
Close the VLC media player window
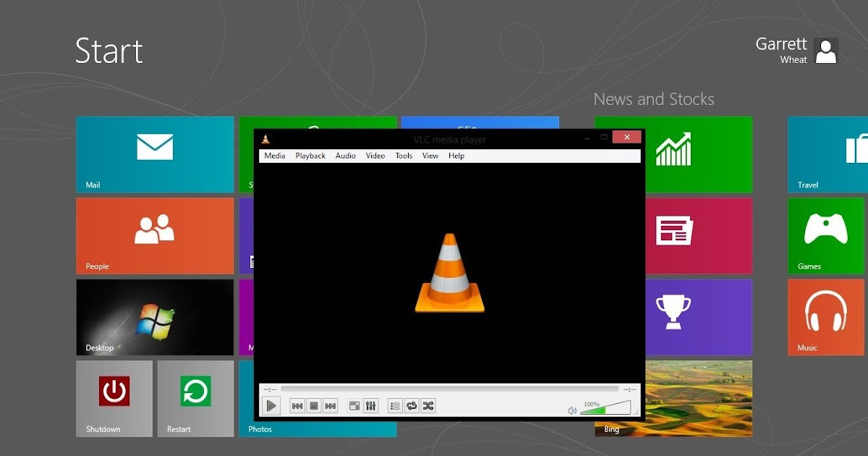626,138
